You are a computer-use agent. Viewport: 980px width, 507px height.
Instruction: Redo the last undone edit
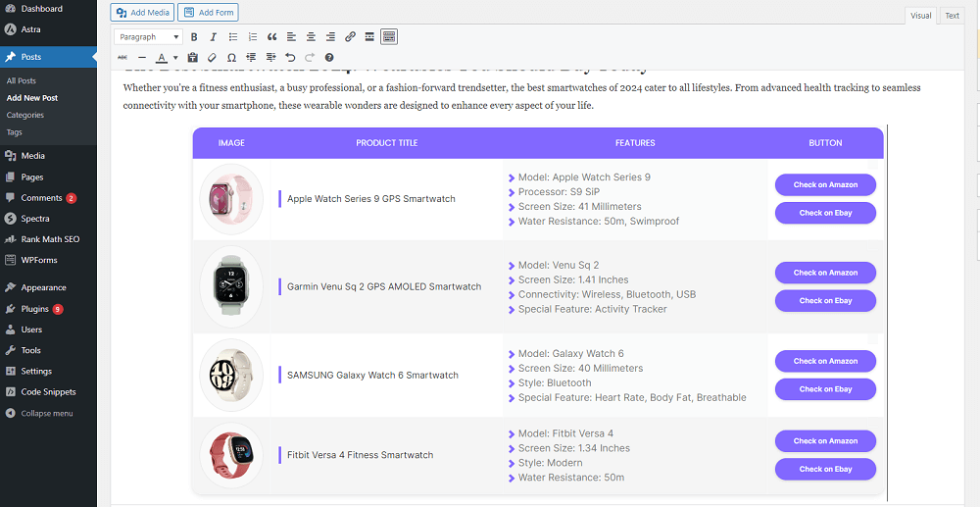click(x=310, y=58)
